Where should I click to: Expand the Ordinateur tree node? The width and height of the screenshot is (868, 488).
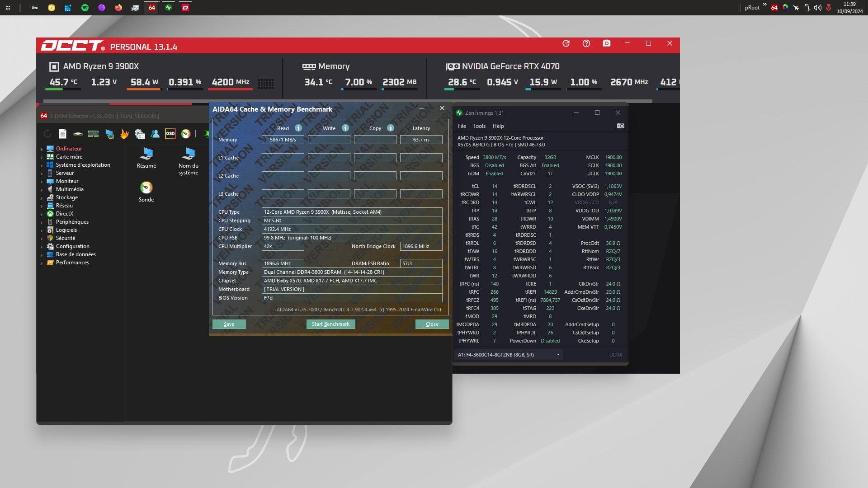point(42,149)
